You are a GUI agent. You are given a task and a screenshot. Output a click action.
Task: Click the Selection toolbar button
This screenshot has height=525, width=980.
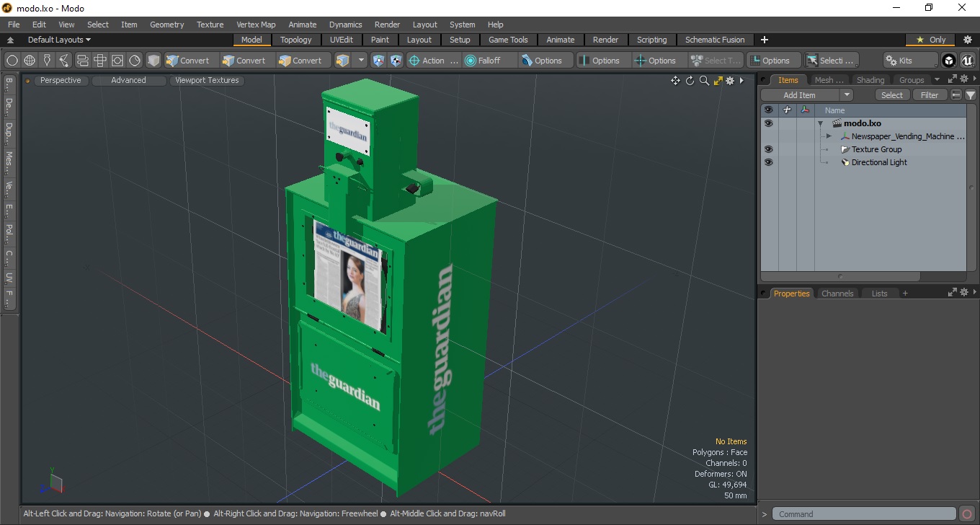pyautogui.click(x=831, y=61)
